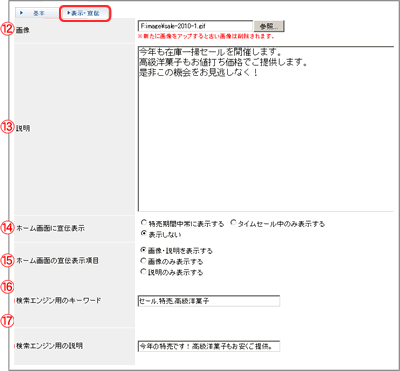Click the red image upload warning note
Image resolution: width=400 pixels, height=371 pixels.
point(206,36)
